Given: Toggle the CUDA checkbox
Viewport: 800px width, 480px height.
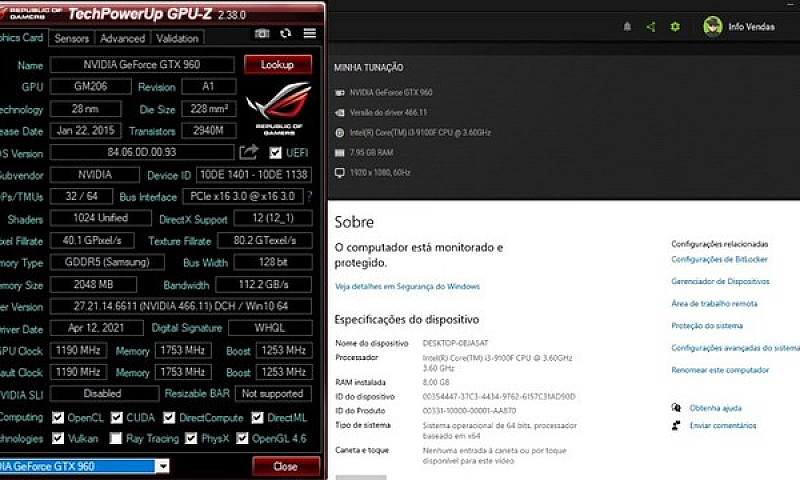Looking at the screenshot, I should point(117,418).
